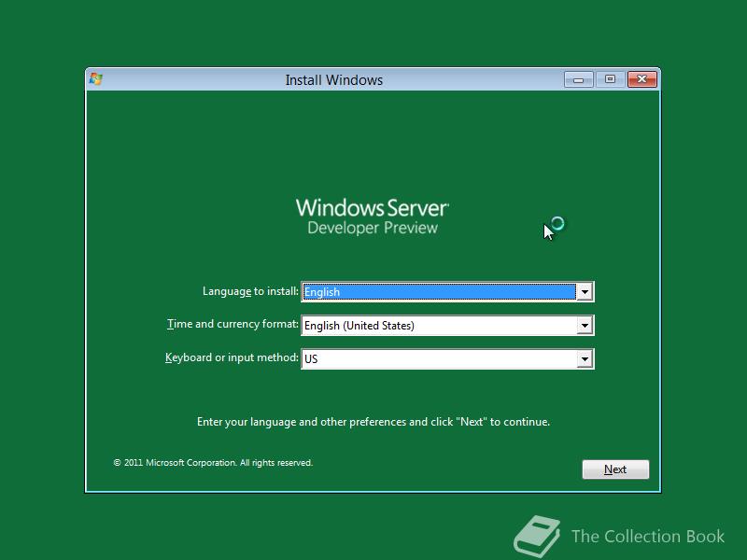
Task: Close the Install Windows dialog
Action: tap(642, 79)
